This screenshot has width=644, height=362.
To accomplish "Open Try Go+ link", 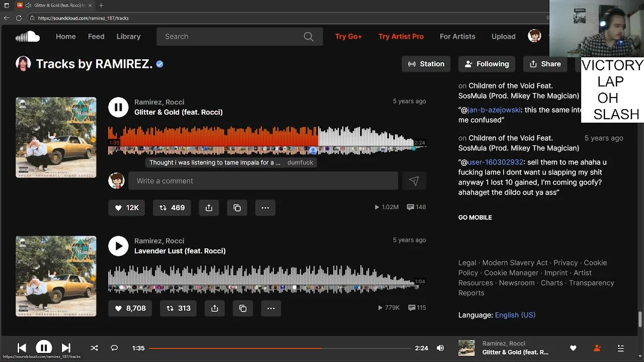I will (x=349, y=37).
